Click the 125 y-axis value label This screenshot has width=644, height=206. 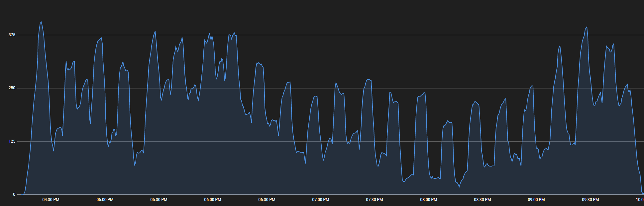click(x=12, y=141)
